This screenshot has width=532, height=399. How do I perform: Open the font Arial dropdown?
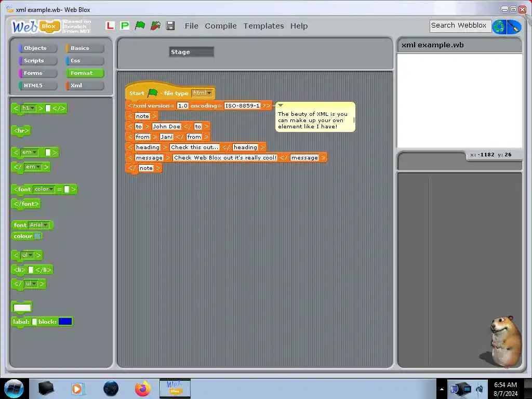[x=38, y=225]
